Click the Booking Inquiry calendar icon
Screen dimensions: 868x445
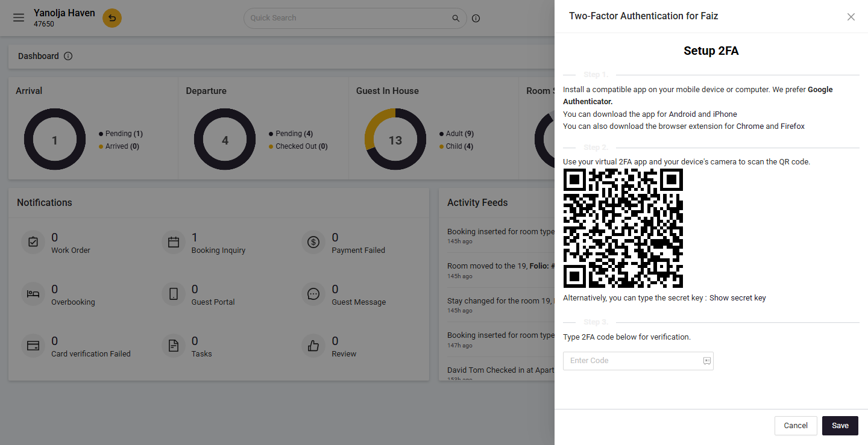(174, 242)
